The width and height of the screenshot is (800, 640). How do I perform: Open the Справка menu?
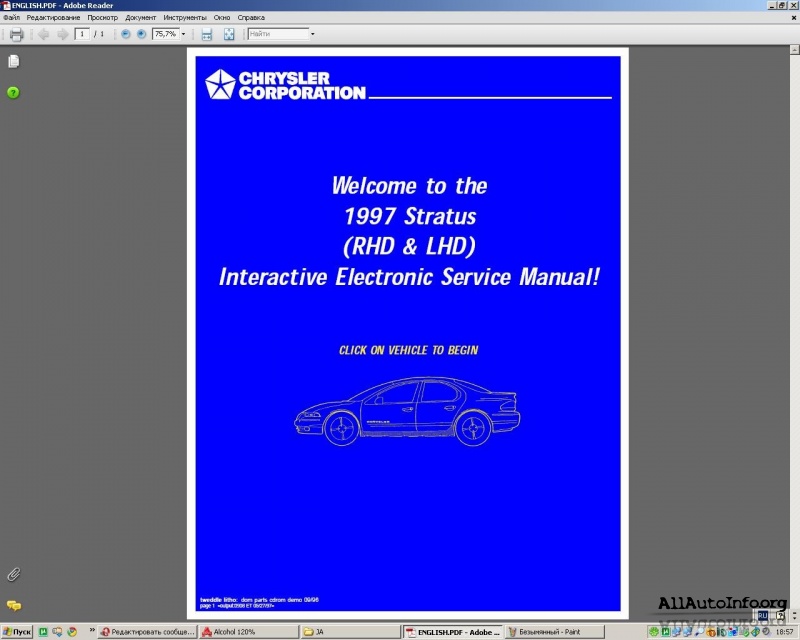pos(251,17)
